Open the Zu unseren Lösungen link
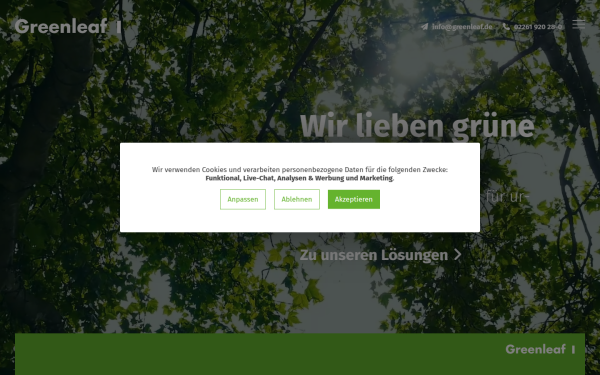The height and width of the screenshot is (375, 600). tap(380, 255)
